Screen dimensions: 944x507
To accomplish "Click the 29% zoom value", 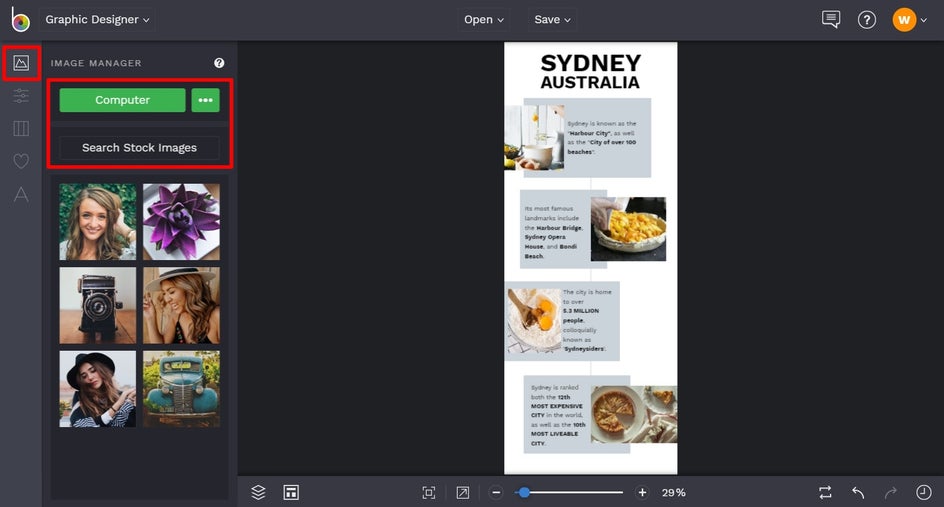I will 674,493.
